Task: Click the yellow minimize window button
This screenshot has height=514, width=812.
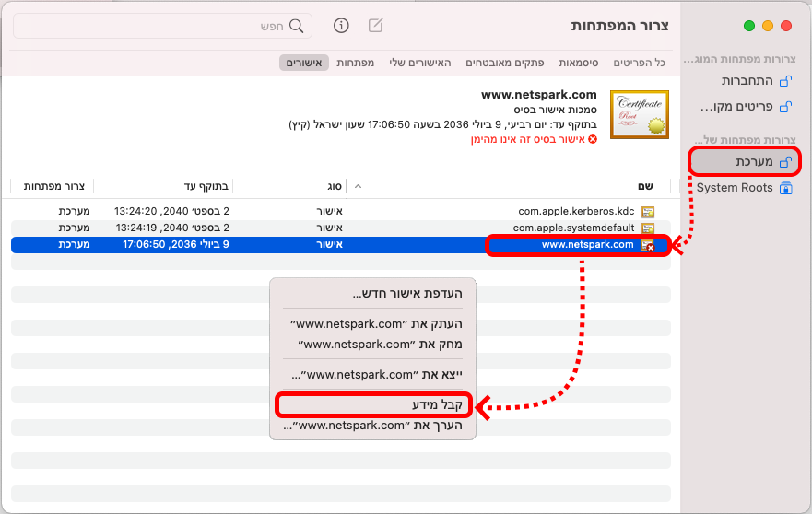Action: point(768,26)
